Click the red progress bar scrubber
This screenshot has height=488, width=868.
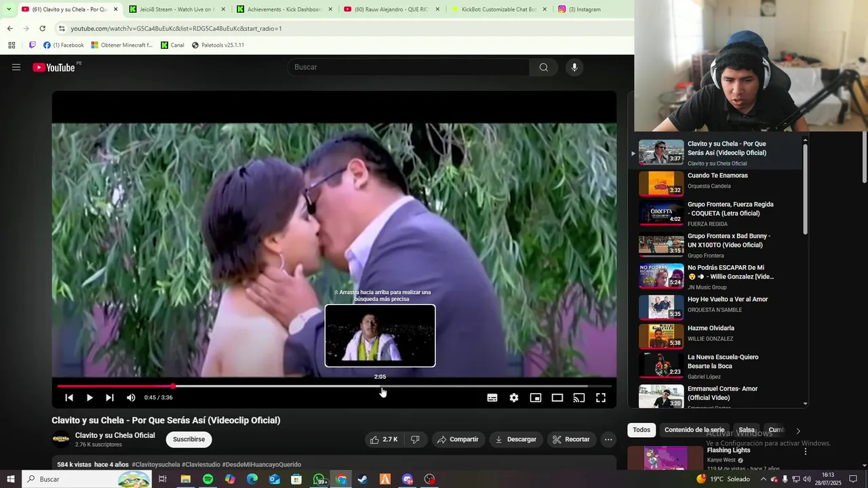click(173, 386)
